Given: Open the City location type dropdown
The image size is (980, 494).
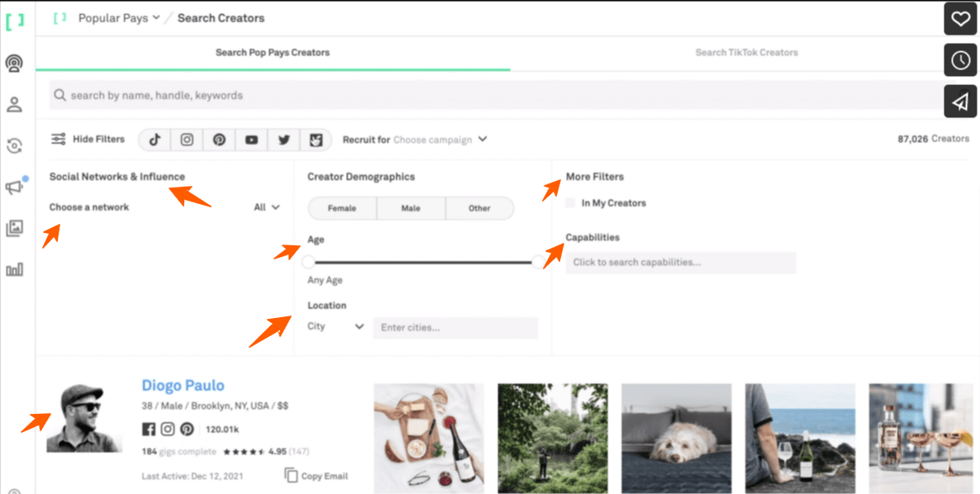Looking at the screenshot, I should [x=335, y=326].
